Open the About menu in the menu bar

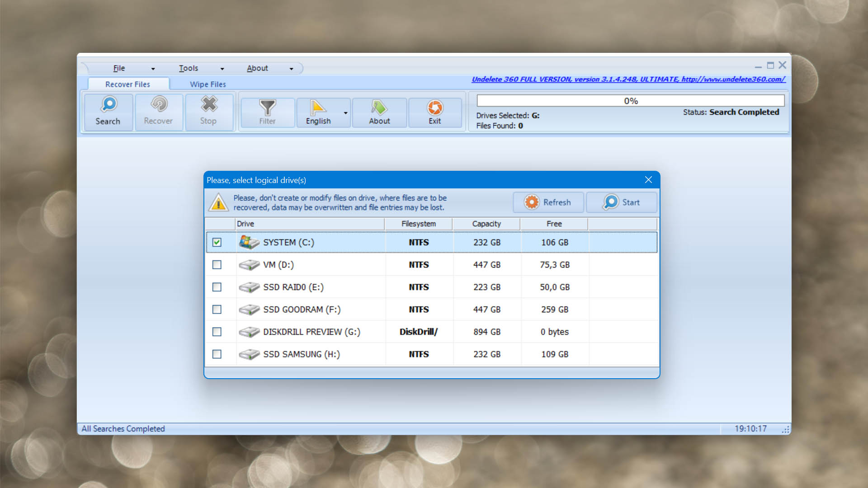(257, 68)
